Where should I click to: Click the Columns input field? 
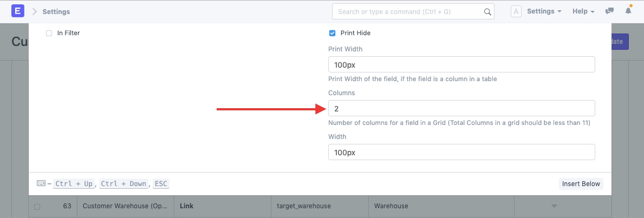coord(461,108)
